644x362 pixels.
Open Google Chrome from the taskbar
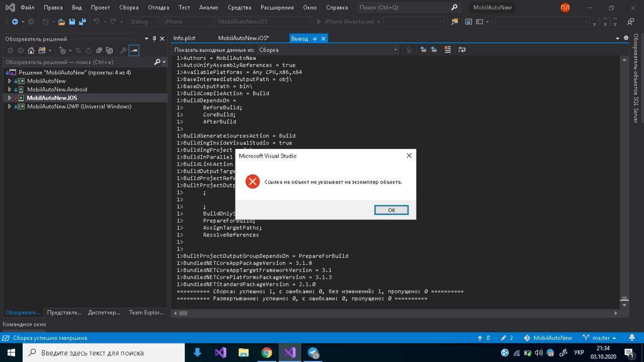pyautogui.click(x=267, y=352)
